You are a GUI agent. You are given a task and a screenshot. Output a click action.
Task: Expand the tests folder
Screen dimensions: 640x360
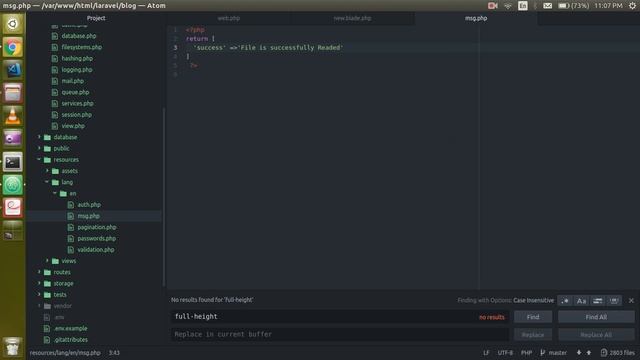point(39,294)
